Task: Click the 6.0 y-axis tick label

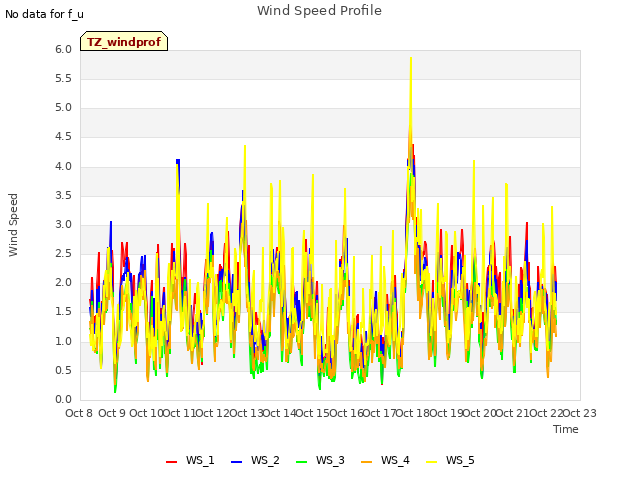Action: tap(64, 49)
